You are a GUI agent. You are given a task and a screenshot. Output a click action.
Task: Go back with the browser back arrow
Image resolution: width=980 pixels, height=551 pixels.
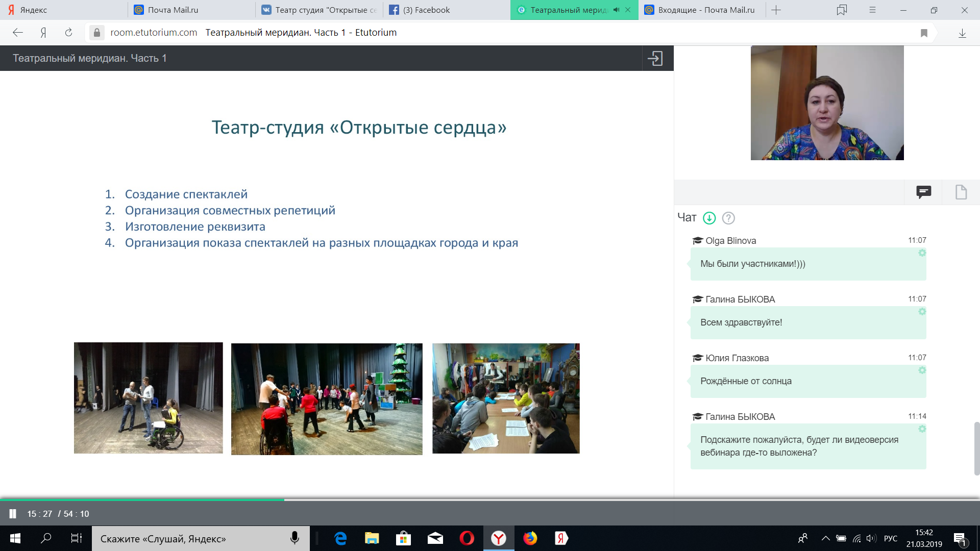18,33
